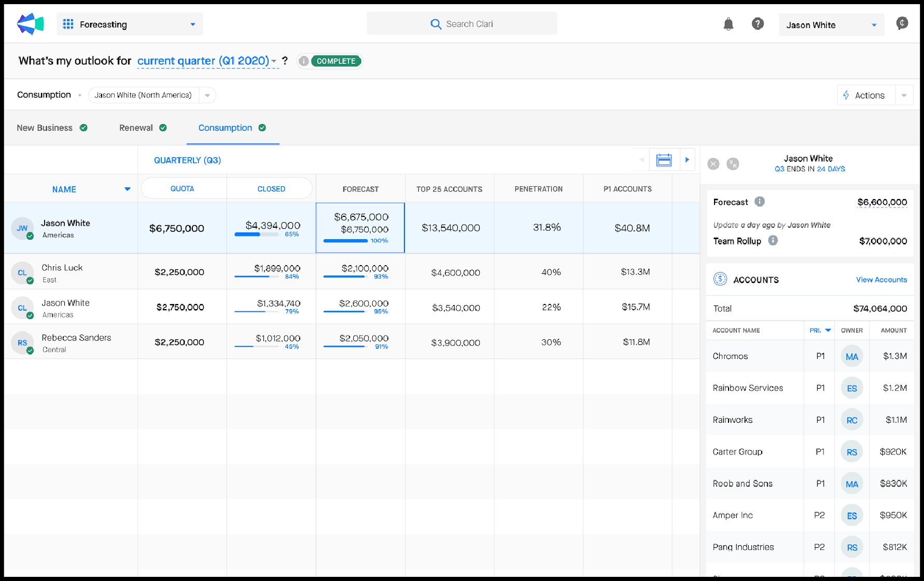
Task: Toggle the CLOSED column pill
Action: tap(271, 189)
